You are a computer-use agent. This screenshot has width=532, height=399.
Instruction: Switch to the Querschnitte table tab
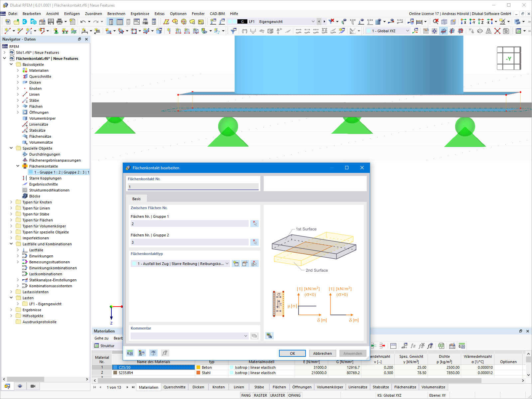[x=175, y=387]
